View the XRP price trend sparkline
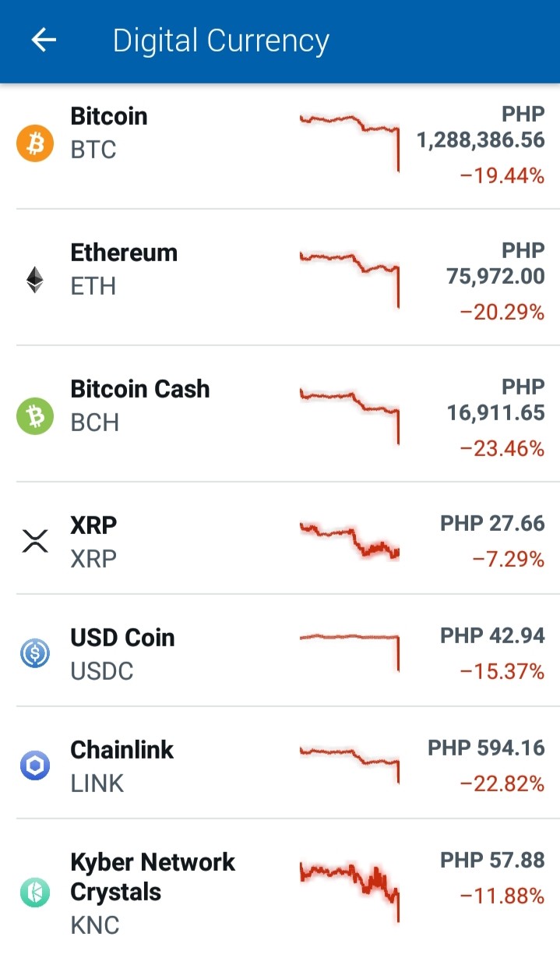 (x=349, y=540)
